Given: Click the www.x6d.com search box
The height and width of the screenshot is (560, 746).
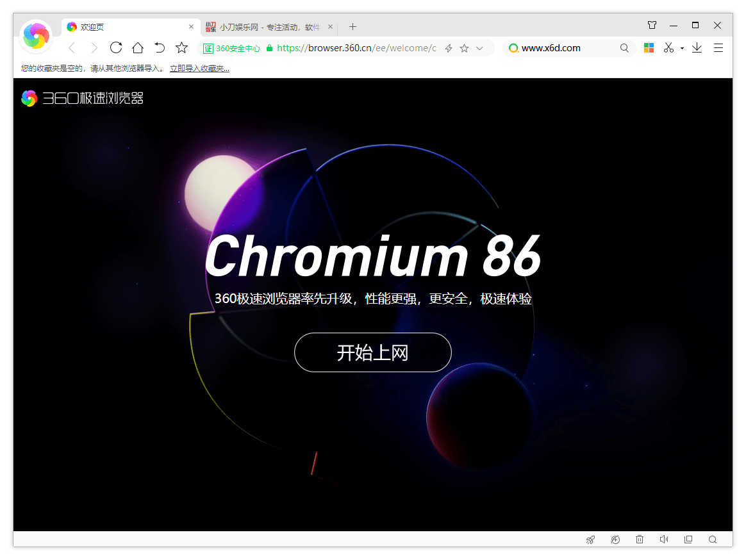Looking at the screenshot, I should pos(567,48).
